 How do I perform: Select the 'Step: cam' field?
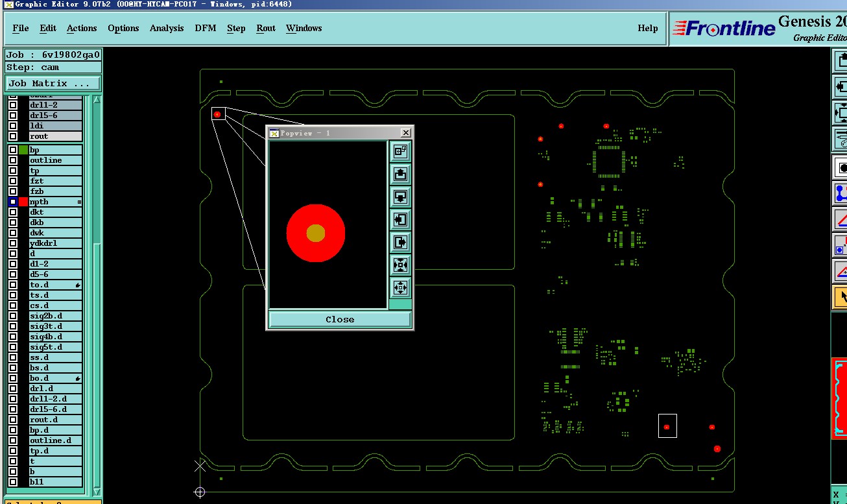(53, 67)
